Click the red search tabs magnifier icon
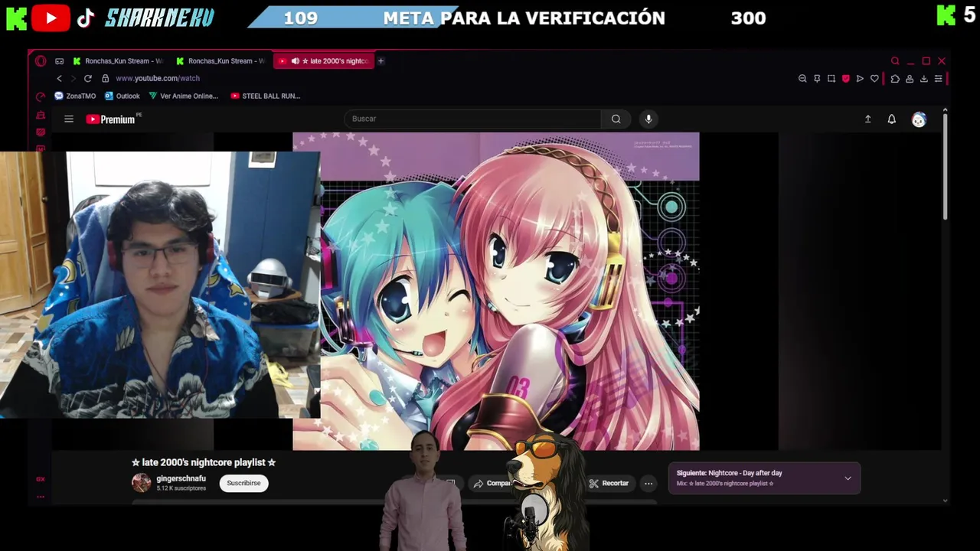Image resolution: width=980 pixels, height=551 pixels. click(895, 61)
